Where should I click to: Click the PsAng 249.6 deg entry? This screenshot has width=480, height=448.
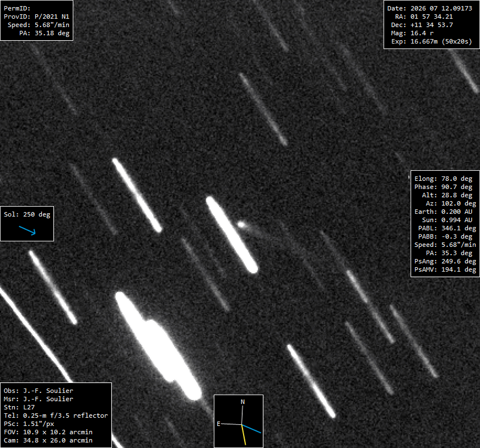[445, 261]
